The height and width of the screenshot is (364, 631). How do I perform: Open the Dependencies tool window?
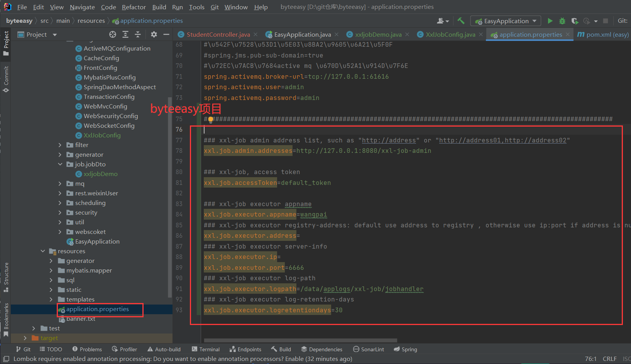click(x=322, y=349)
